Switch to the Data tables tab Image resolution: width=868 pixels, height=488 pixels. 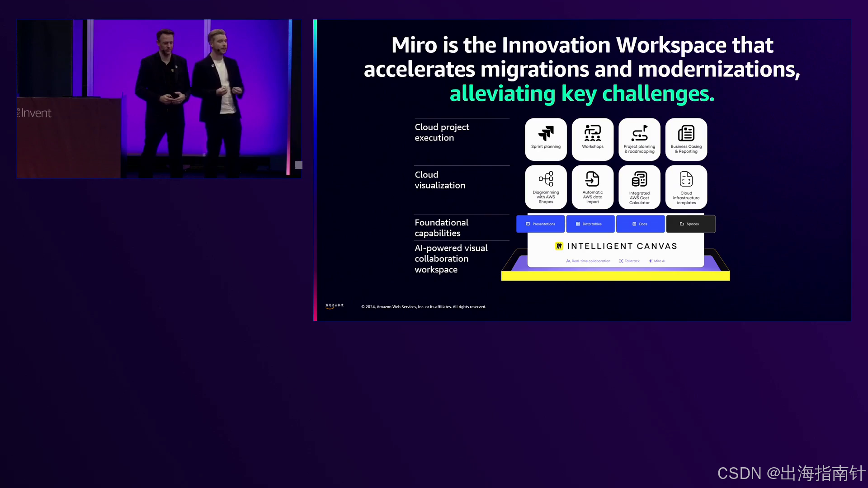(x=590, y=224)
